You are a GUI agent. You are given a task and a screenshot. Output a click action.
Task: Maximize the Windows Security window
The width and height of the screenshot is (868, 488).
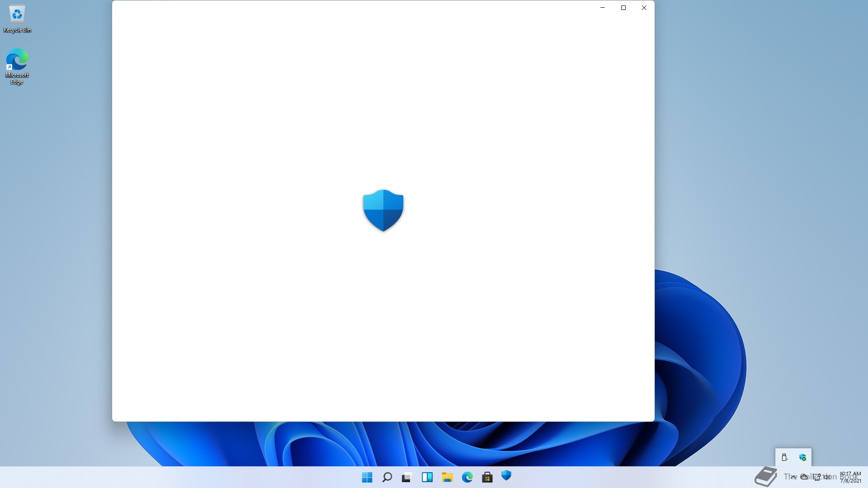click(623, 8)
